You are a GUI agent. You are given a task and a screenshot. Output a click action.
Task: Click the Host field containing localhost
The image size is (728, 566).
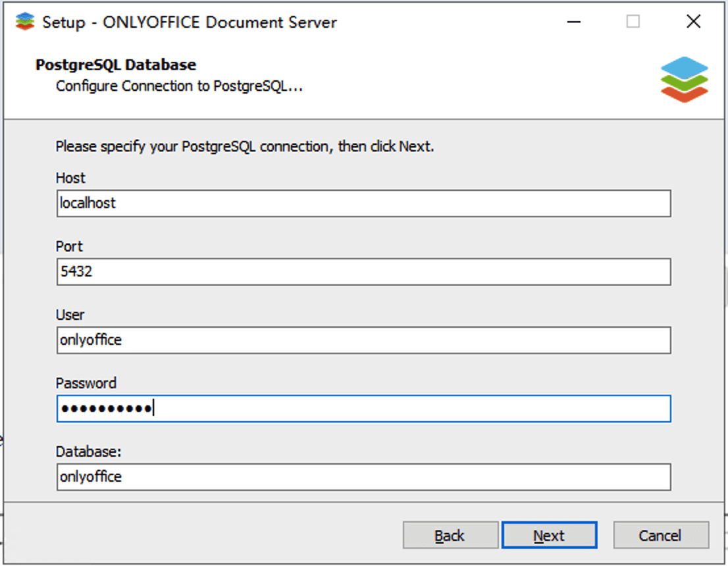point(363,203)
